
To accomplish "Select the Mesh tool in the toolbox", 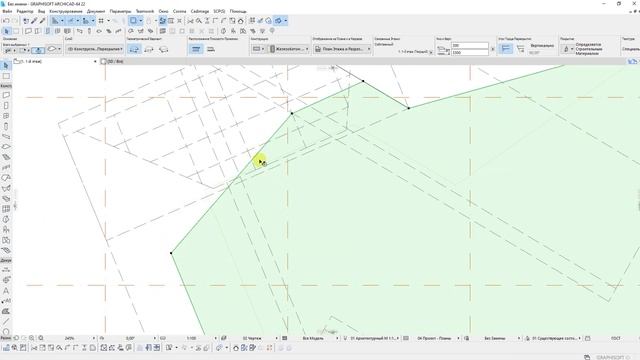I will (x=6, y=251).
